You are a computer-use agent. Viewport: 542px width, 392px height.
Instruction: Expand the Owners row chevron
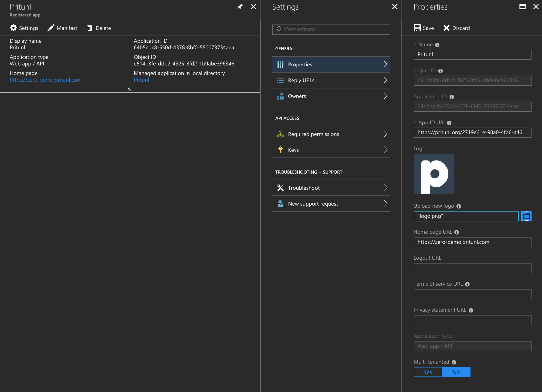tap(386, 96)
